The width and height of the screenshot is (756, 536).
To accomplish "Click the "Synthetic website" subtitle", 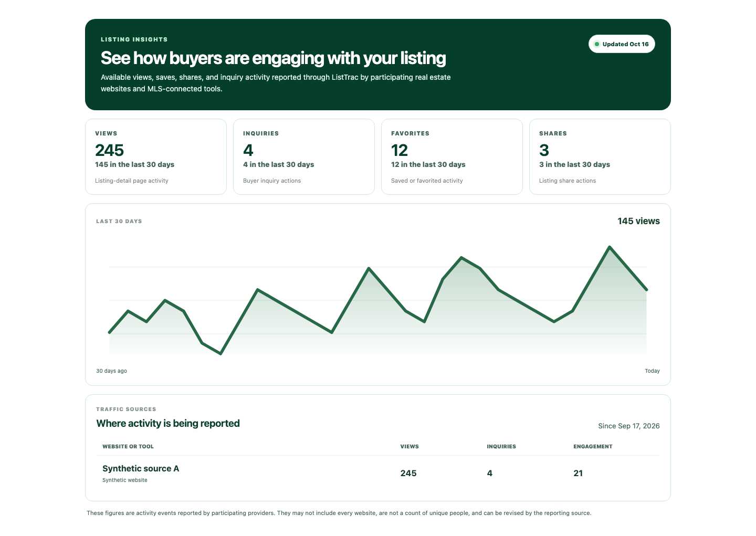I will 125,480.
